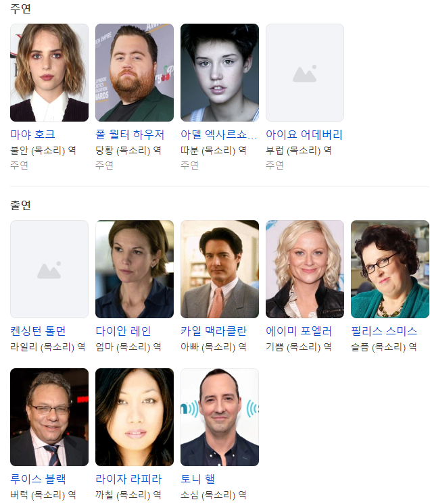Click the 폴 월터 하우저 name link

(x=130, y=134)
